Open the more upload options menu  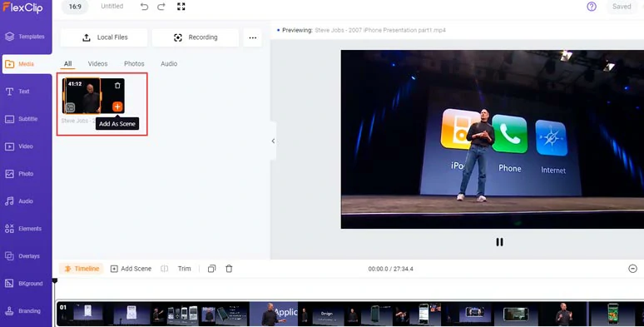[253, 37]
